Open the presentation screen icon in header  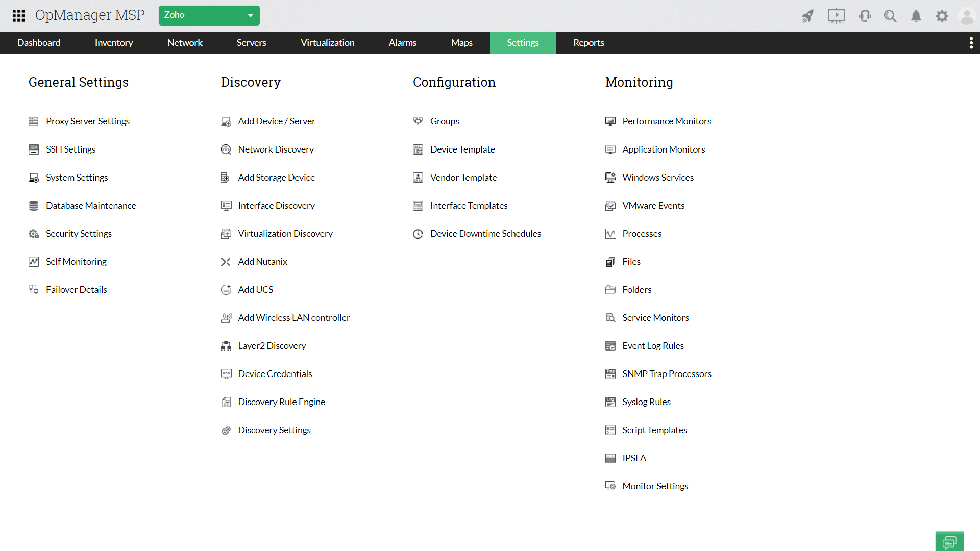[x=836, y=16]
